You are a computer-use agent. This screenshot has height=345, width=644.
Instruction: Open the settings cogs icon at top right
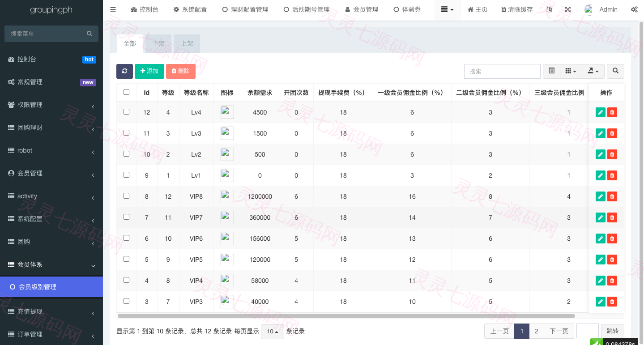pyautogui.click(x=634, y=9)
